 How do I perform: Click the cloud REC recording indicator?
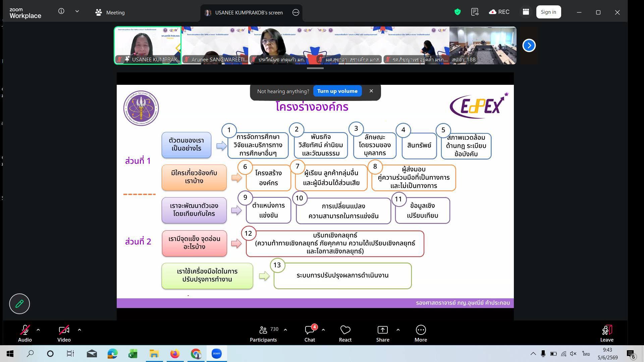(499, 12)
